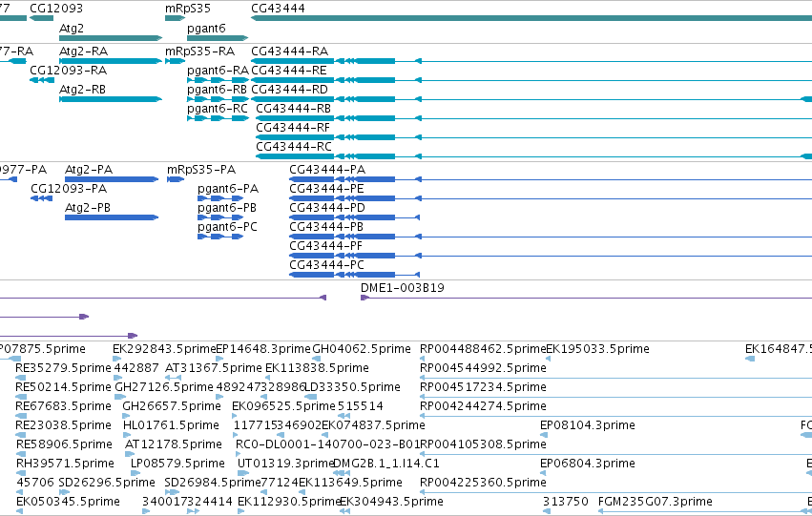Click the EK195033.5prime label
812x516 pixels.
pos(597,349)
